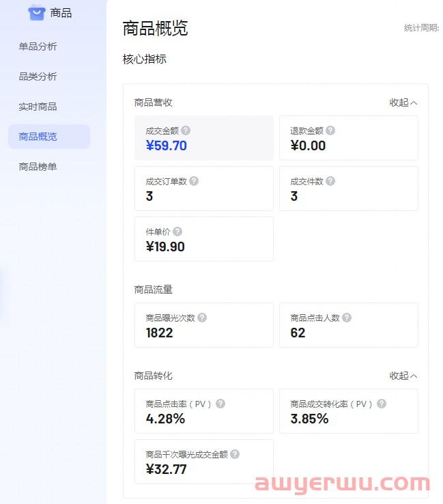Image resolution: width=443 pixels, height=504 pixels.
Task: Click the 商品 shopping bag icon
Action: pyautogui.click(x=37, y=13)
